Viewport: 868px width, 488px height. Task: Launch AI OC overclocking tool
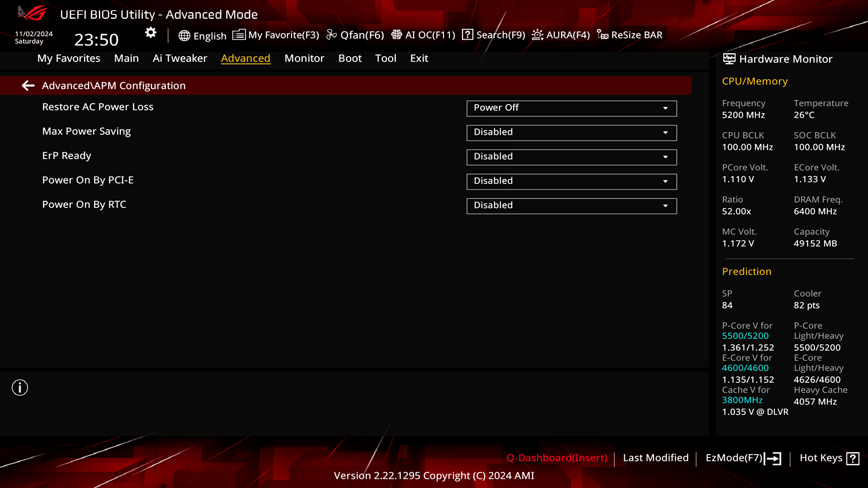pos(423,34)
